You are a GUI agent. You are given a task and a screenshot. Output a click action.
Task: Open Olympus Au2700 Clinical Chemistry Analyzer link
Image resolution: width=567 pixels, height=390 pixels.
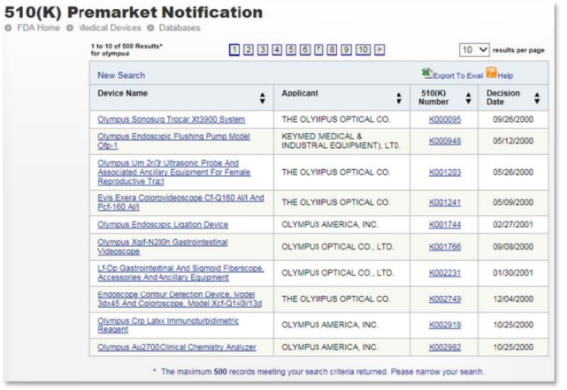176,347
